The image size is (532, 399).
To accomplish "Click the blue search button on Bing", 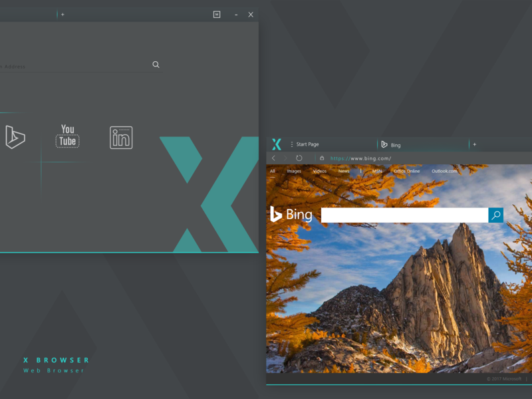I will pyautogui.click(x=496, y=215).
